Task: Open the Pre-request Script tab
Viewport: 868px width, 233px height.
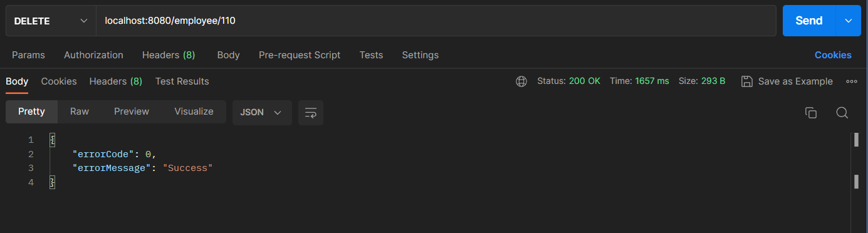Action: point(300,55)
